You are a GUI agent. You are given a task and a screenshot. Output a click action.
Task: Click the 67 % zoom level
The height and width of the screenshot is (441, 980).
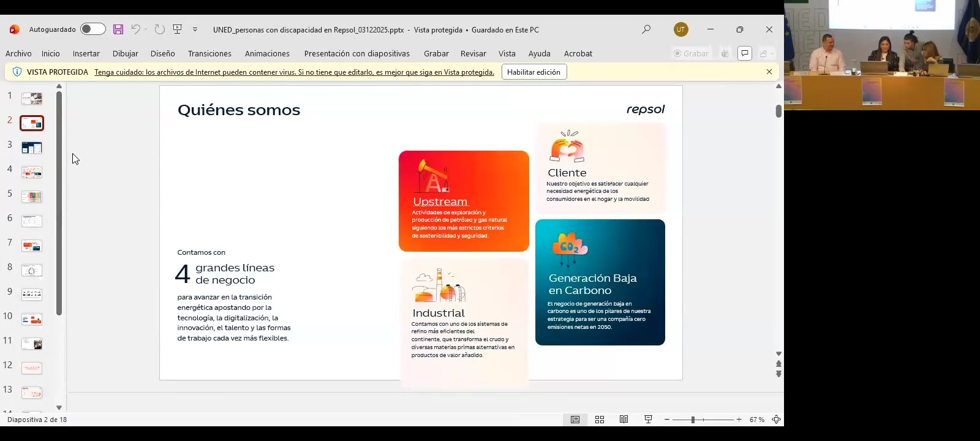coord(757,420)
